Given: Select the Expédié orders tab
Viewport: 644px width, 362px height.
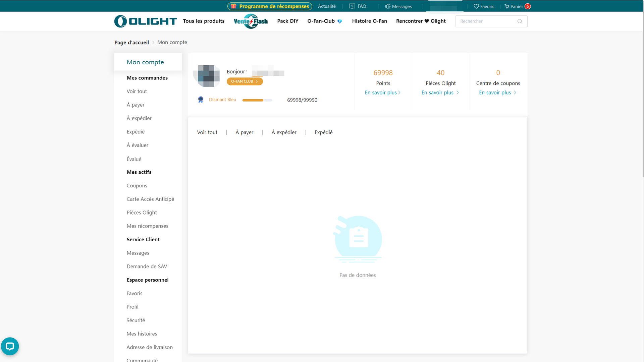Looking at the screenshot, I should (x=323, y=132).
